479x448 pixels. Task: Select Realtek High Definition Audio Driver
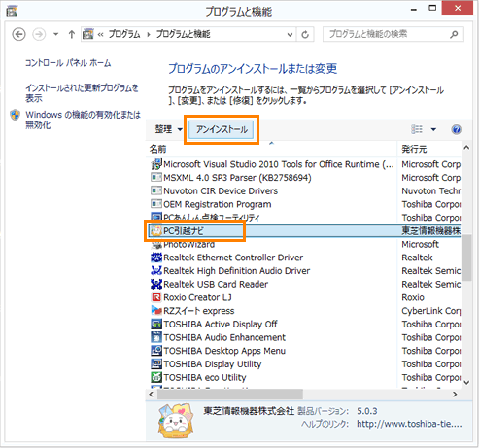point(237,271)
